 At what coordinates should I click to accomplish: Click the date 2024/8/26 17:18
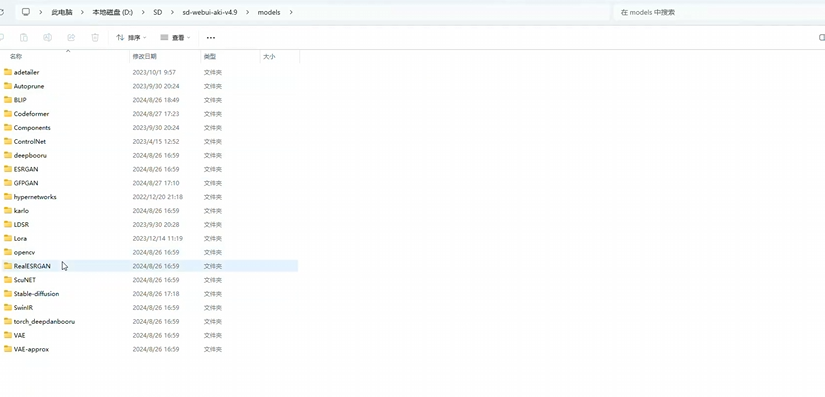click(156, 293)
